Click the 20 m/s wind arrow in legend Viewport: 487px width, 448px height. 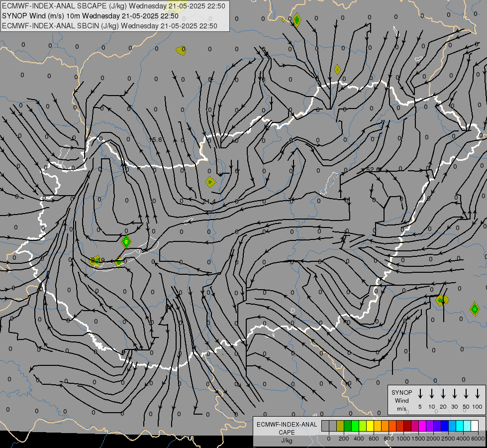pos(443,394)
